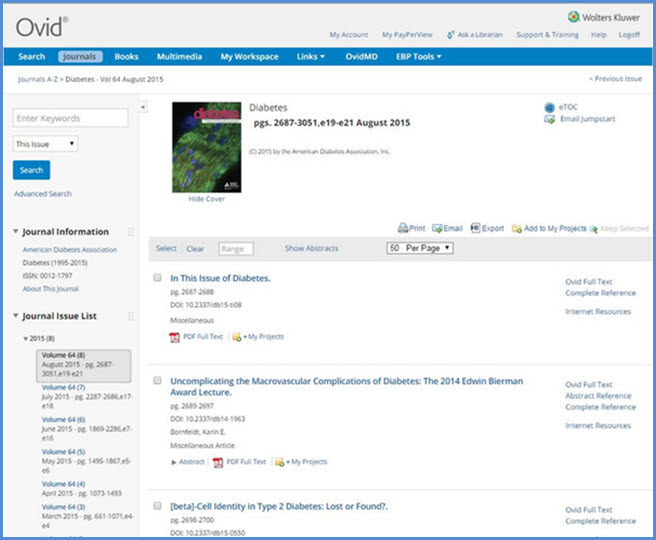Click the Wolters Kluwer logo
The height and width of the screenshot is (540, 656).
point(604,17)
